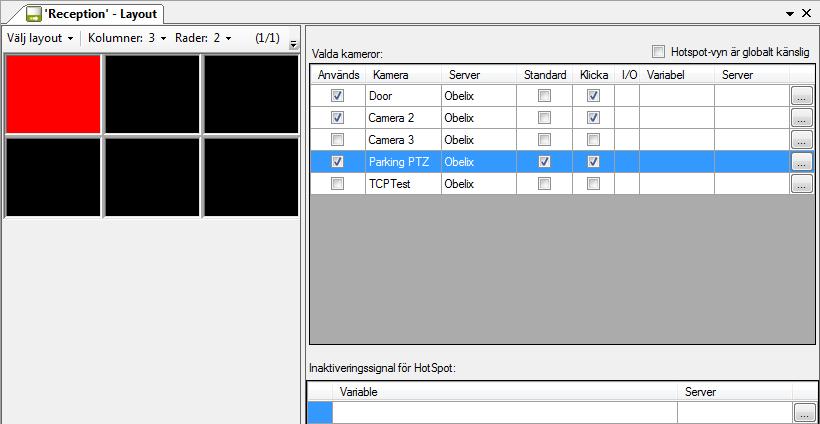Toggle the Klicka checkbox for Door
The height and width of the screenshot is (424, 820).
593,96
